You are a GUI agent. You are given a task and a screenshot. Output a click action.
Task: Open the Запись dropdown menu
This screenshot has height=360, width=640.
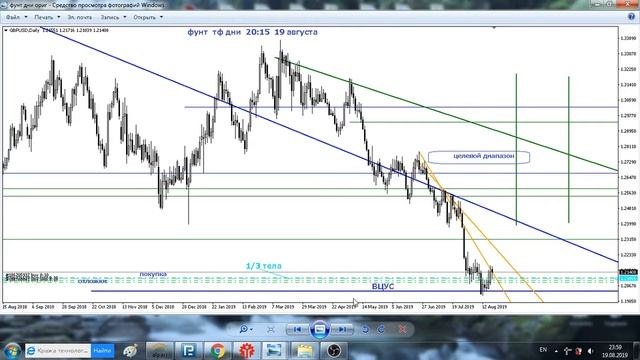coord(113,17)
